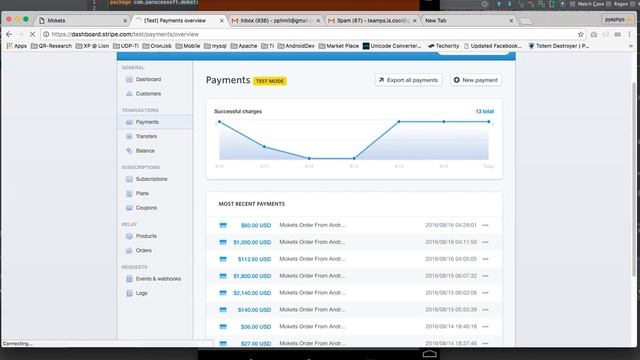Stop page loading with X button
640x360 pixels.
(32, 34)
